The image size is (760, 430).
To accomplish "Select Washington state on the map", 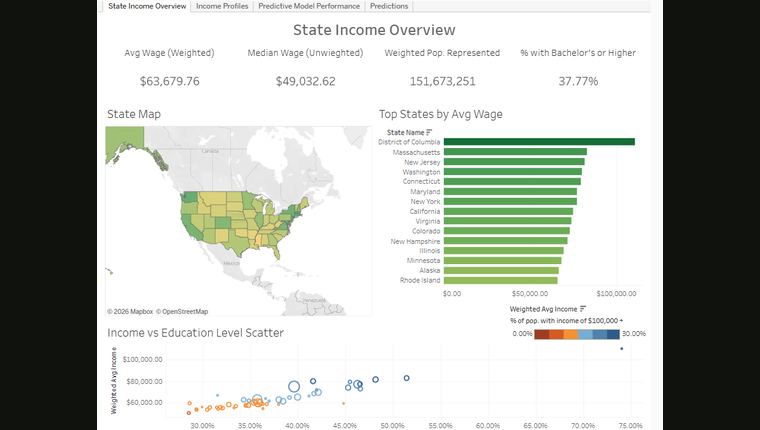I will pyautogui.click(x=190, y=197).
